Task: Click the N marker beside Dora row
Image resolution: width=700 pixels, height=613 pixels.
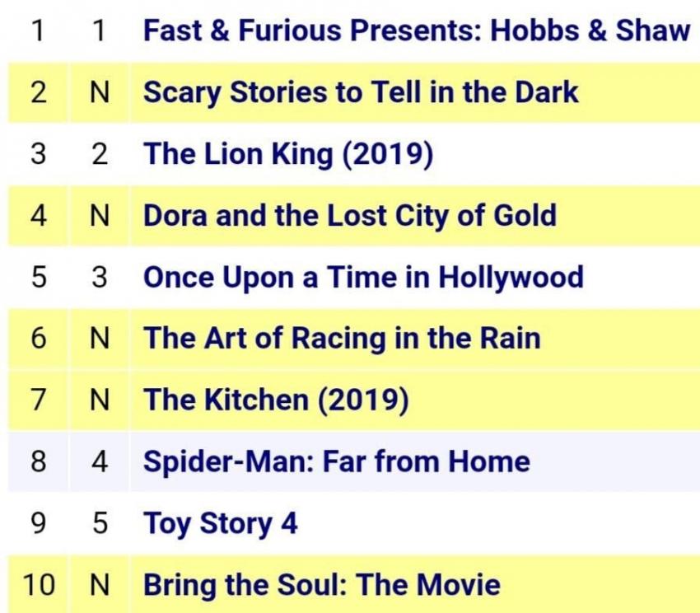Action: tap(100, 215)
